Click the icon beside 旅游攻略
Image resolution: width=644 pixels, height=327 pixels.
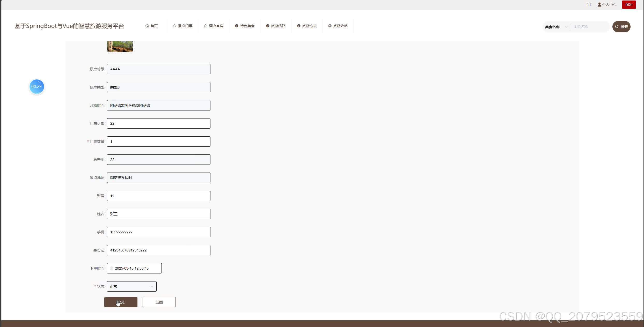point(330,26)
